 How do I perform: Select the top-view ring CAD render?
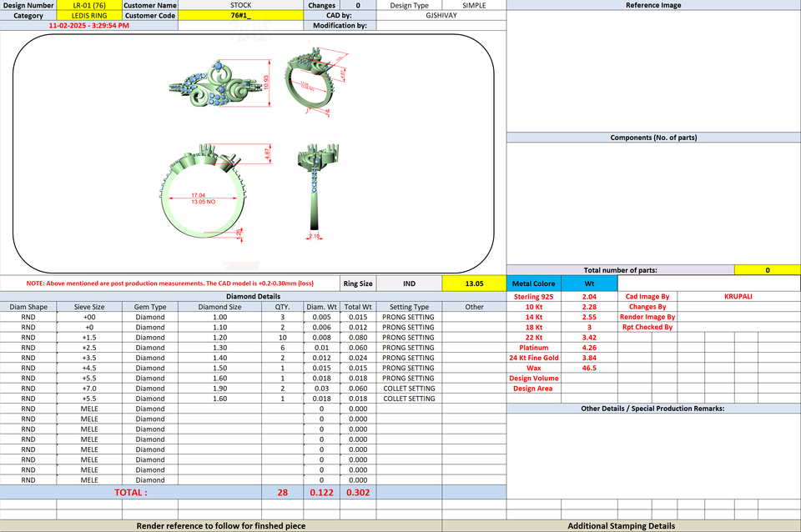219,83
